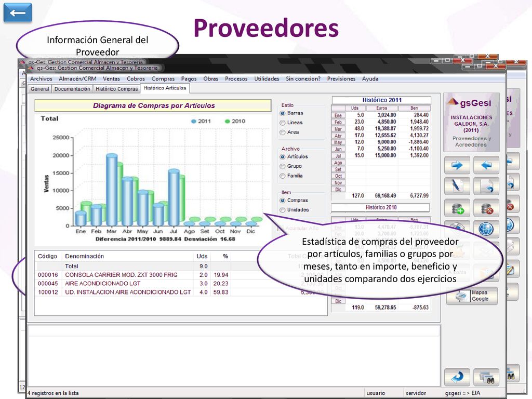This screenshot has height=399, width=532.
Task: Open the Pagos menu
Action: (189, 79)
